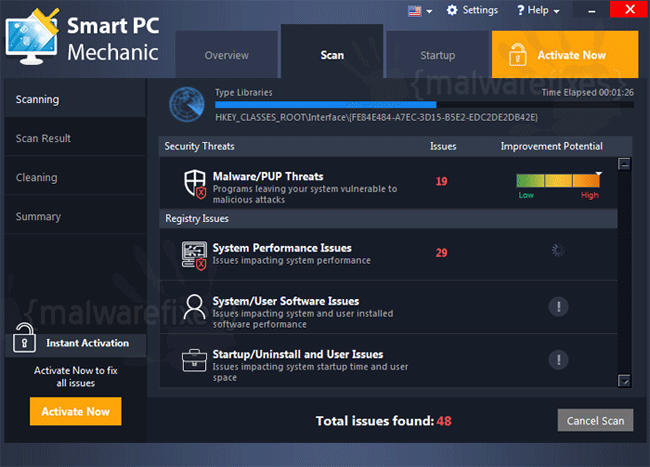
Task: Click exclamation icon in System/User Software row
Action: tap(558, 307)
